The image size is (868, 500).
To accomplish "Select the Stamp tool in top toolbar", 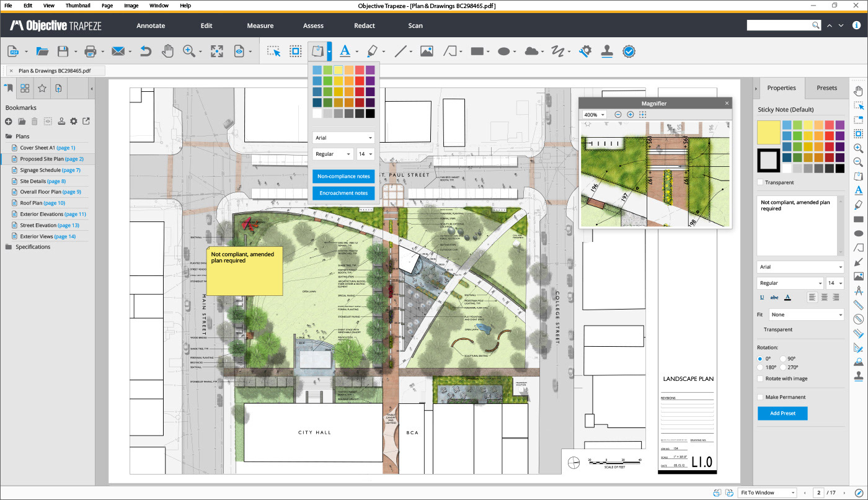I will [606, 51].
